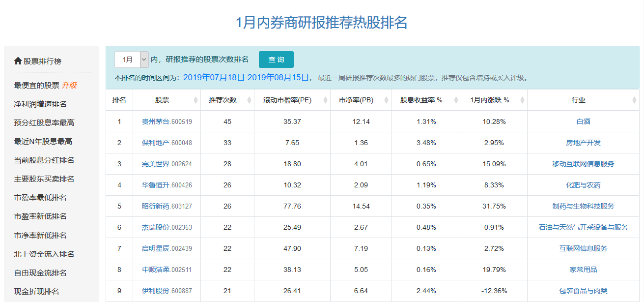
Task: Open 自由现金流排名 in sidebar
Action: (x=40, y=273)
